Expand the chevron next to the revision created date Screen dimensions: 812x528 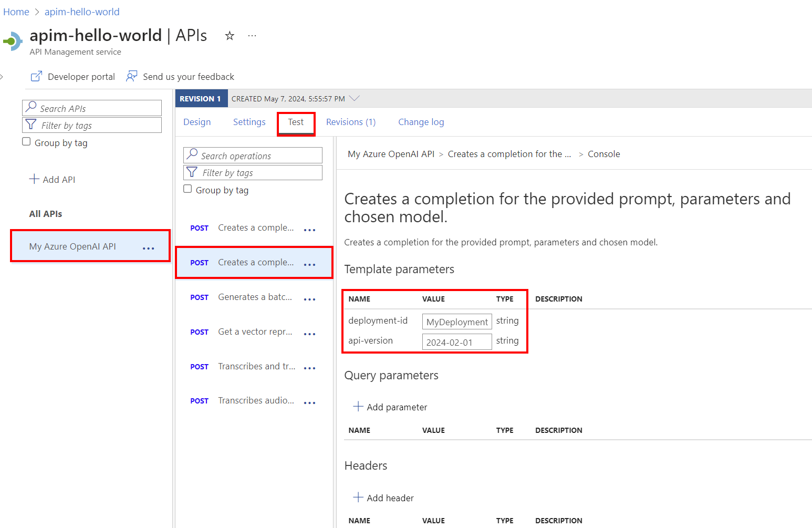pyautogui.click(x=354, y=98)
